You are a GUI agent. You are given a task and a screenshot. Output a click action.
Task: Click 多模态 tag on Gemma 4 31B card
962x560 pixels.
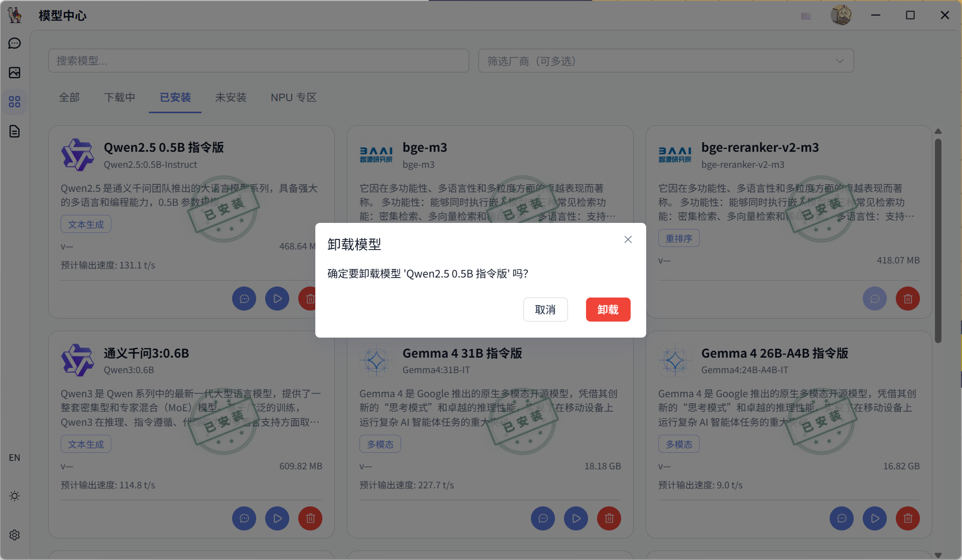tap(380, 444)
